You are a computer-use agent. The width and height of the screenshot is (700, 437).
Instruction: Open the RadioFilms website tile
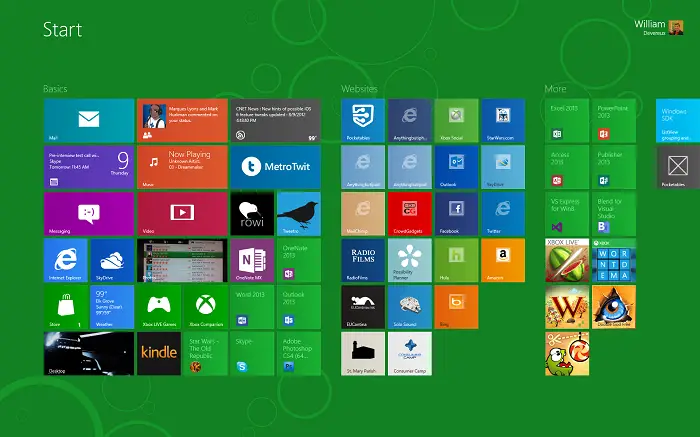pyautogui.click(x=363, y=260)
